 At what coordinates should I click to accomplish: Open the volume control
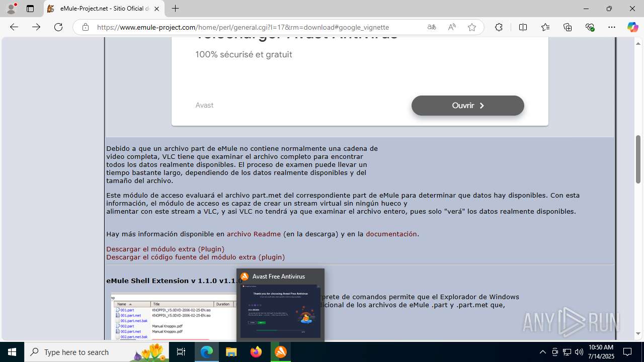pos(579,352)
